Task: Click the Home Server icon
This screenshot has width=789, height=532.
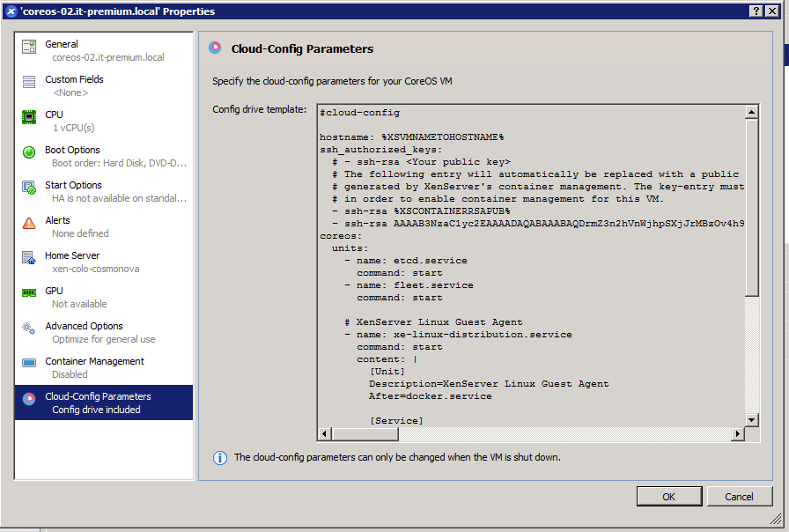Action: pos(29,258)
